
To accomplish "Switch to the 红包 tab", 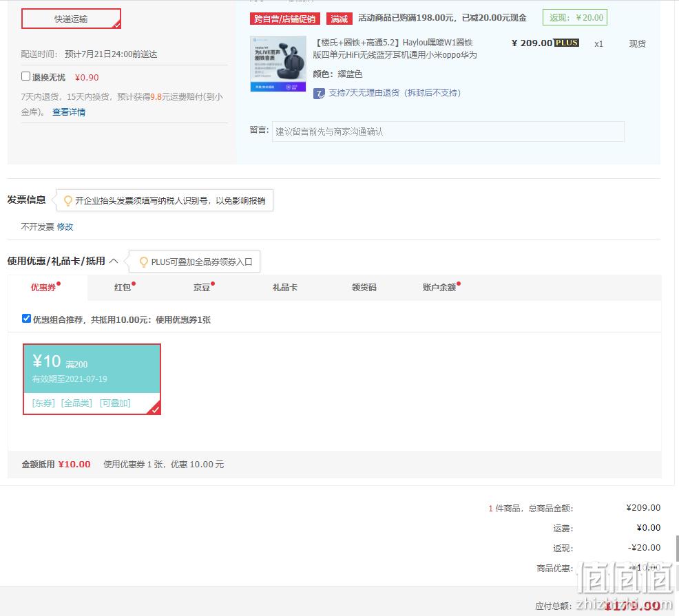I will tap(123, 288).
